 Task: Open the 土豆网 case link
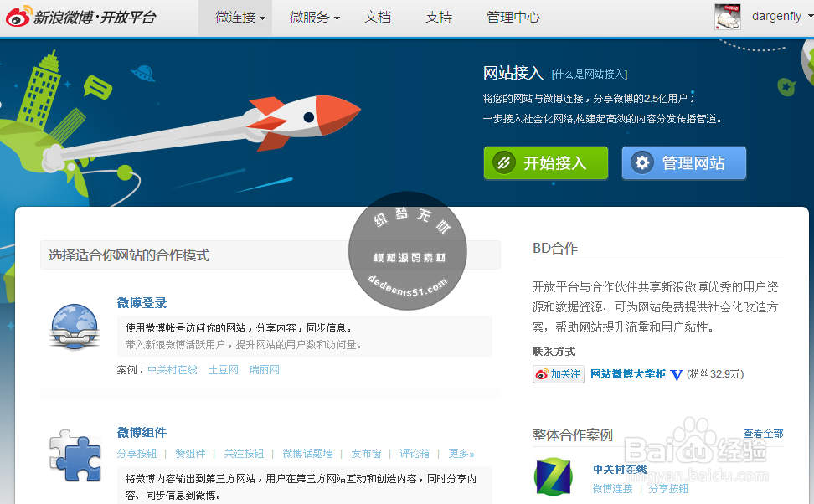tap(223, 369)
